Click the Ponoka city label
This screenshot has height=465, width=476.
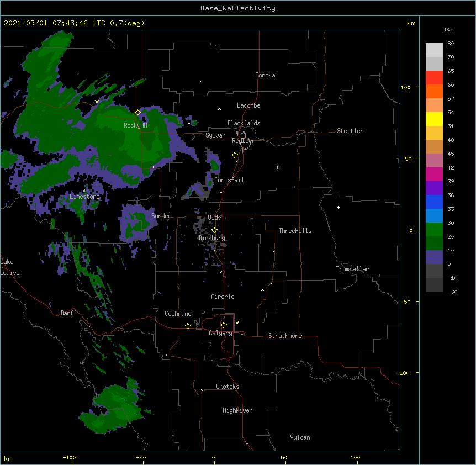pos(265,75)
